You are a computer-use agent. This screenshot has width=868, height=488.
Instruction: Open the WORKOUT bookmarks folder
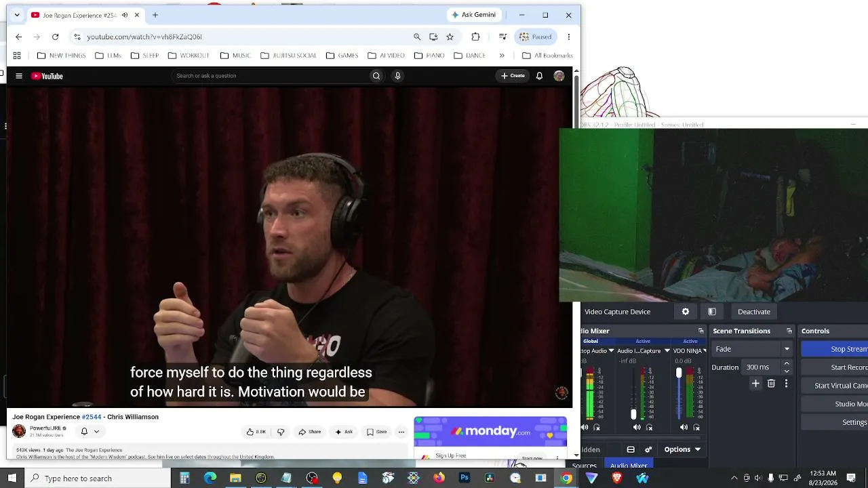(x=188, y=56)
